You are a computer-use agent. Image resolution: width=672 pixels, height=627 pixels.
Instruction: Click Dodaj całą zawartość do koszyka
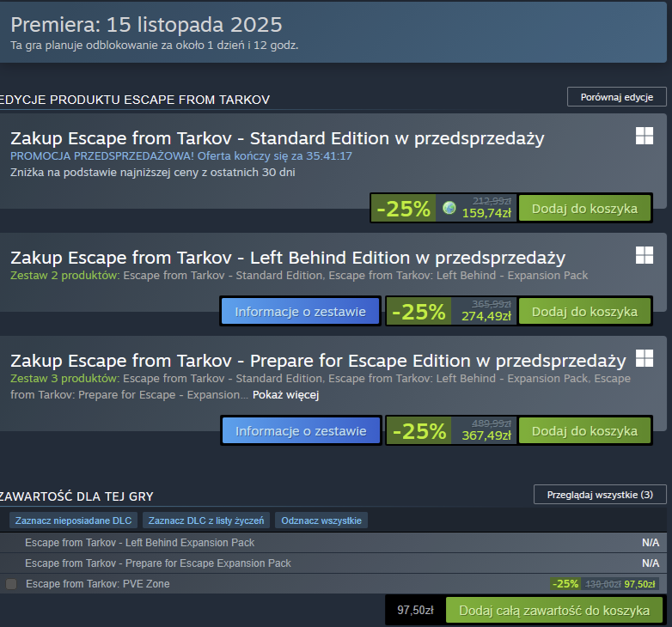coord(554,610)
